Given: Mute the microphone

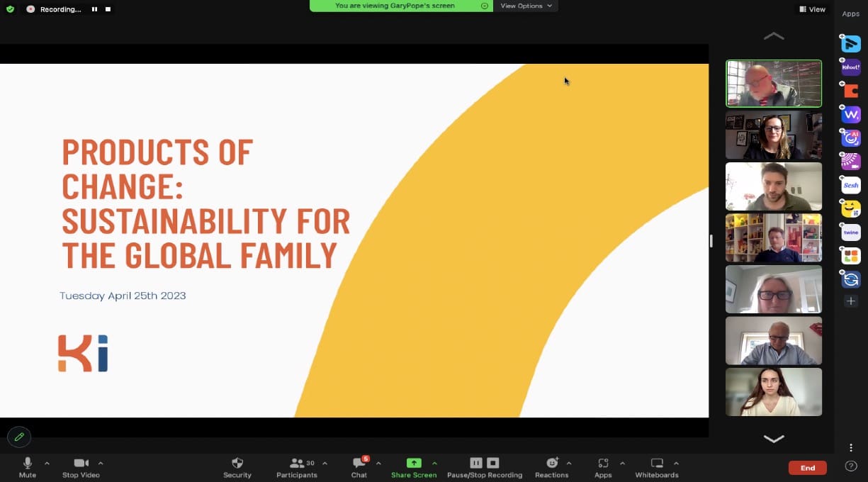Looking at the screenshot, I should click(28, 468).
